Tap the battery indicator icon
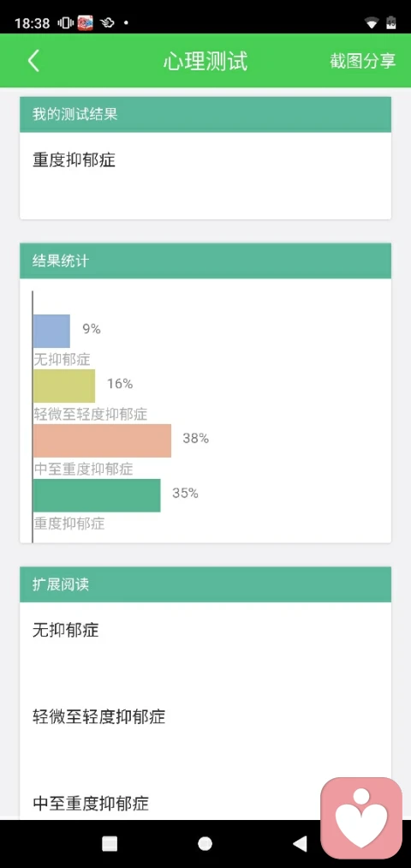 [391, 22]
